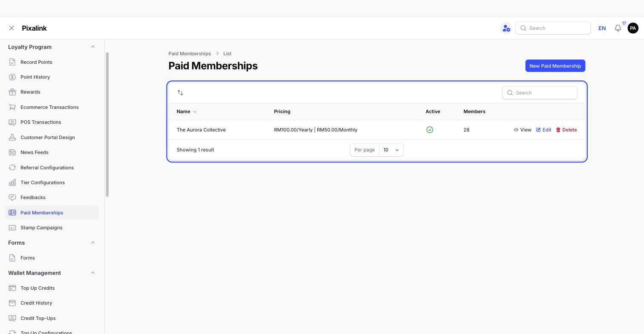Open Feedbacks in the sidebar
The height and width of the screenshot is (334, 644).
(x=52, y=197)
